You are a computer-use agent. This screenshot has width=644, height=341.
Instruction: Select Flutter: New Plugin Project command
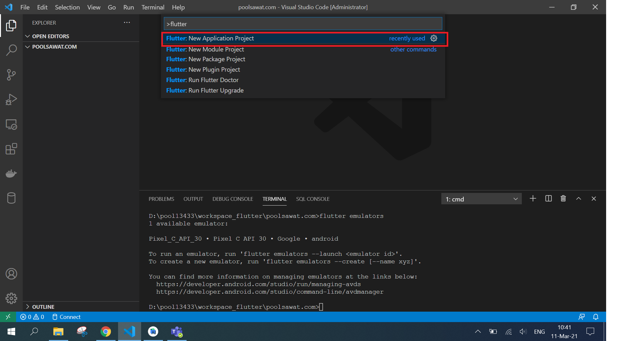click(x=303, y=69)
